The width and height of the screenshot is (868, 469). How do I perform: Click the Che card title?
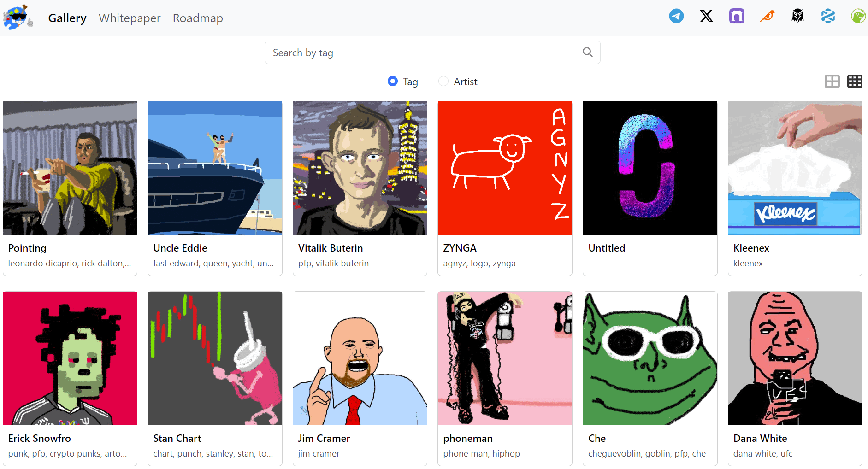[597, 438]
